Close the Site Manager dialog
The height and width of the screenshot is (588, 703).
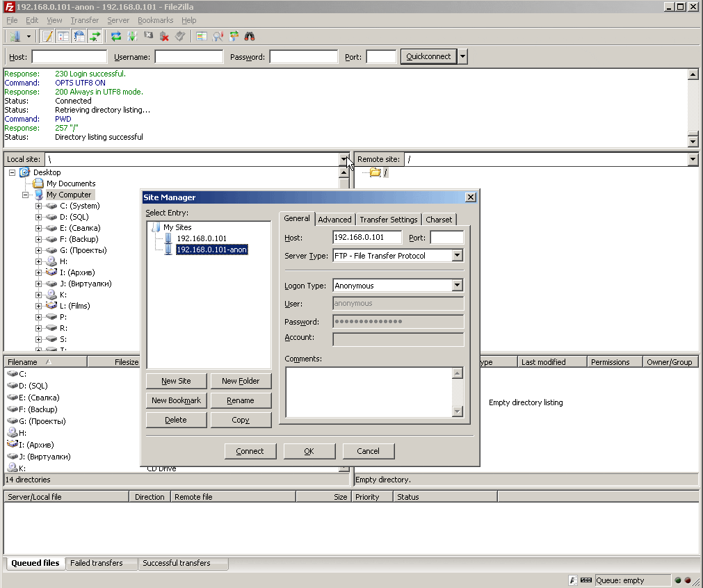point(470,197)
